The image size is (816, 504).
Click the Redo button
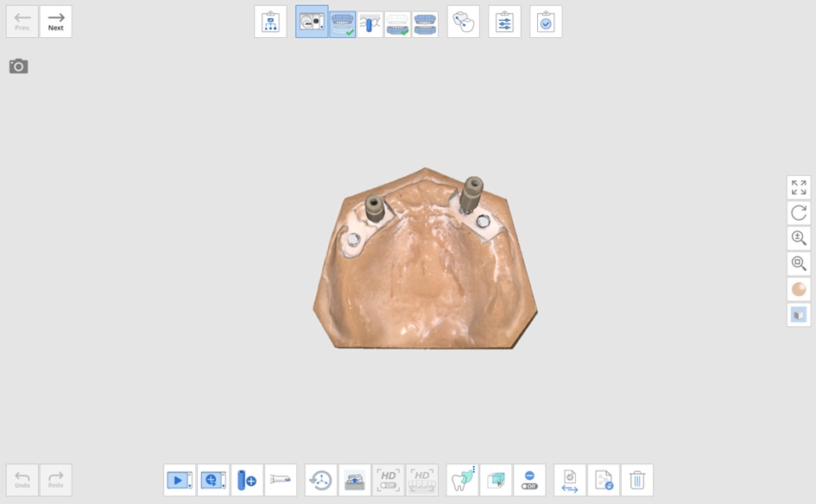point(55,480)
